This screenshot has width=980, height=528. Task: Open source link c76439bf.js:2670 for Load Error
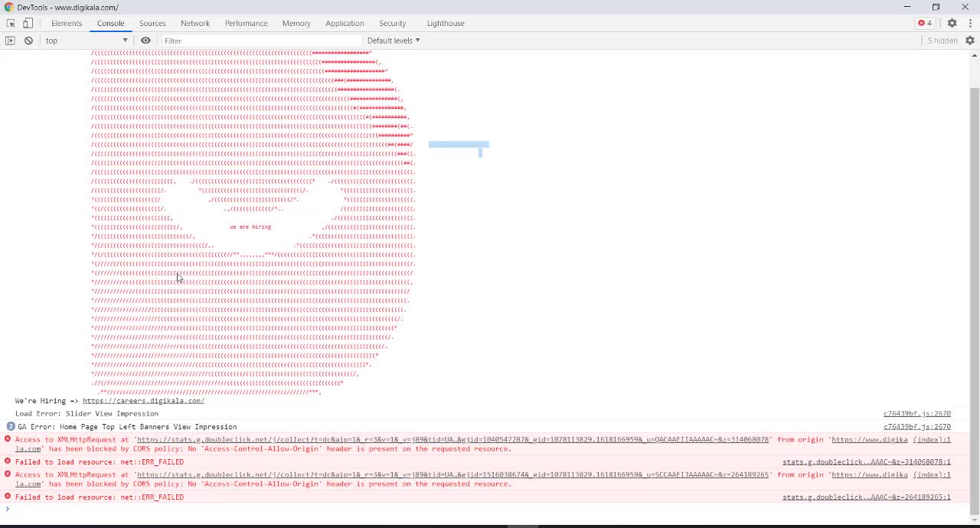(x=916, y=413)
